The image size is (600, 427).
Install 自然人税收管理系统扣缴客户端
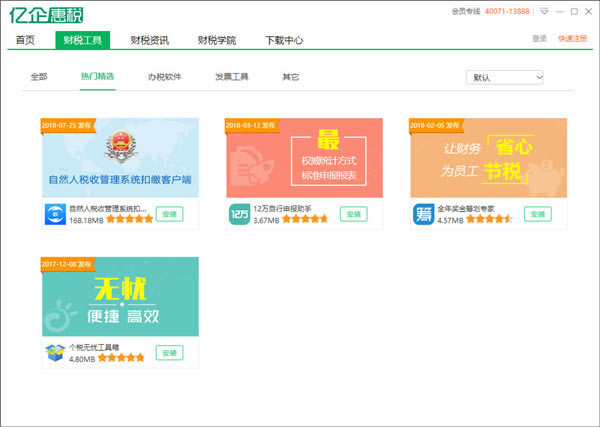(x=169, y=214)
